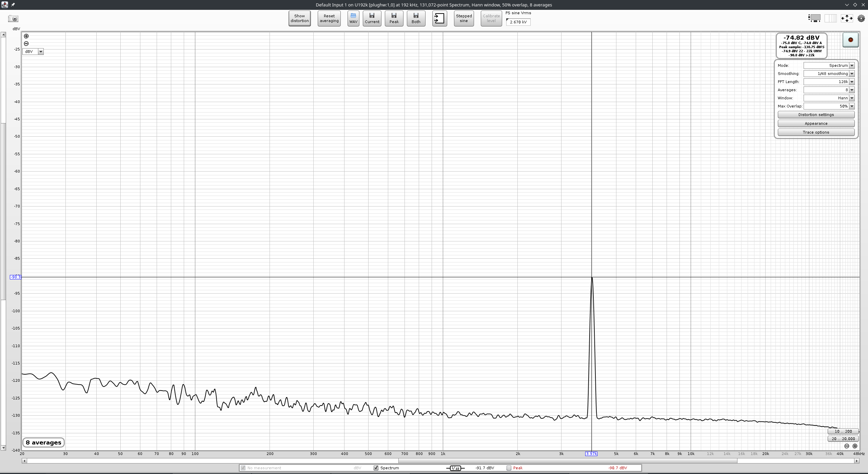Screen dimensions: 868x474
Task: Click Reset averaging
Action: pos(329,18)
